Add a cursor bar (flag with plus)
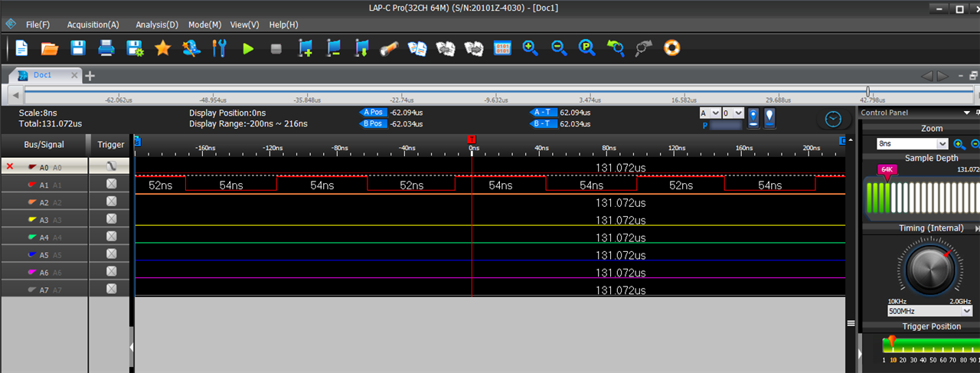The width and height of the screenshot is (980, 373). pos(305,48)
